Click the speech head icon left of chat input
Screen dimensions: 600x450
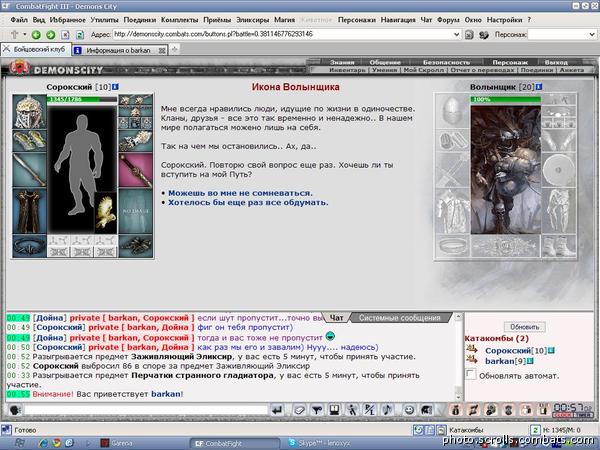coord(15,411)
